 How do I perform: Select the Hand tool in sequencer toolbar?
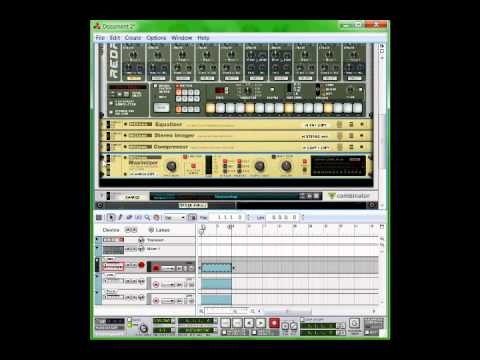(x=156, y=218)
